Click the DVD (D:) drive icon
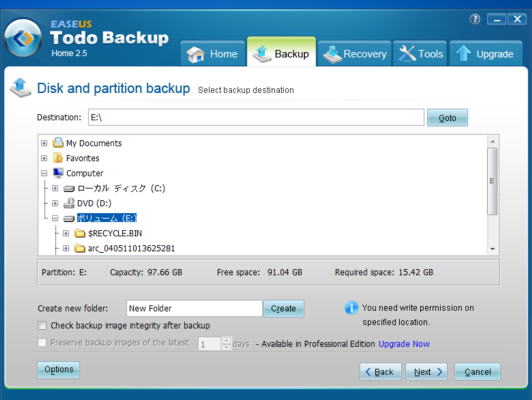 [69, 203]
